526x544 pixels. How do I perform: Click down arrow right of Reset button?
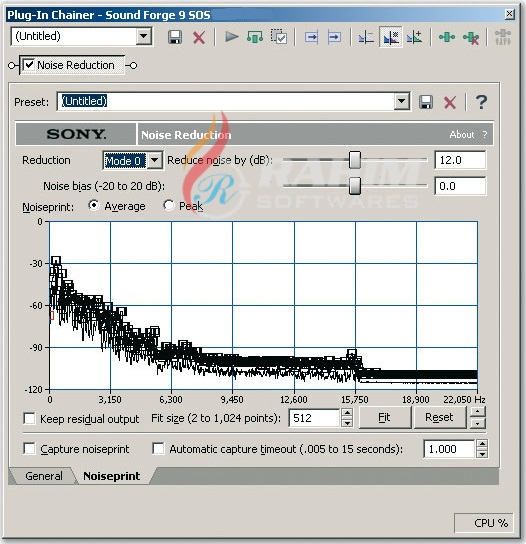[x=478, y=423]
